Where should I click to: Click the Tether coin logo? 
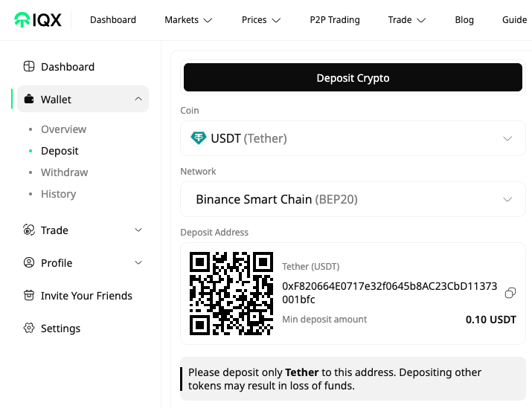point(199,138)
